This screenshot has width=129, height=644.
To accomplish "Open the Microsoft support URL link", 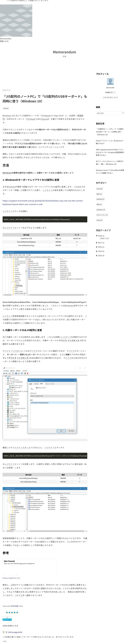I will [43, 203].
